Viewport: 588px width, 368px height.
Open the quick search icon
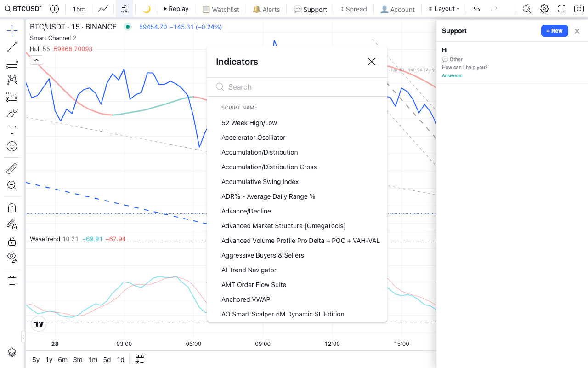point(527,9)
